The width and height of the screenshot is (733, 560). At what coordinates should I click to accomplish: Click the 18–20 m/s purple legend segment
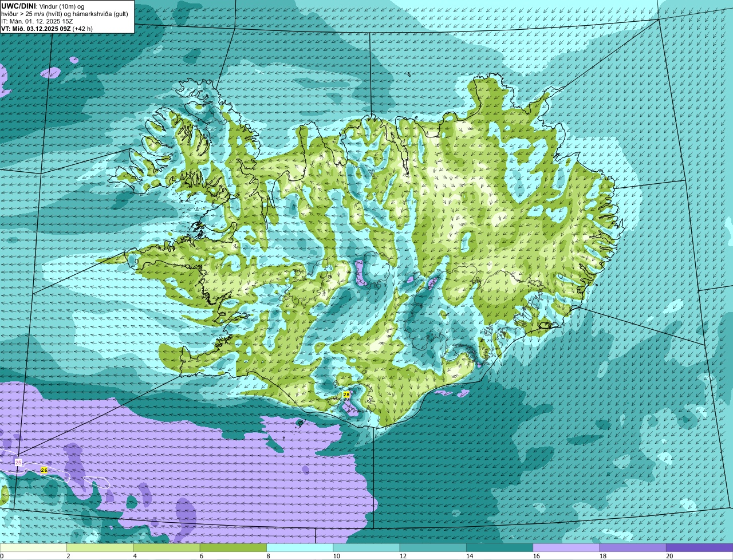tap(633, 548)
